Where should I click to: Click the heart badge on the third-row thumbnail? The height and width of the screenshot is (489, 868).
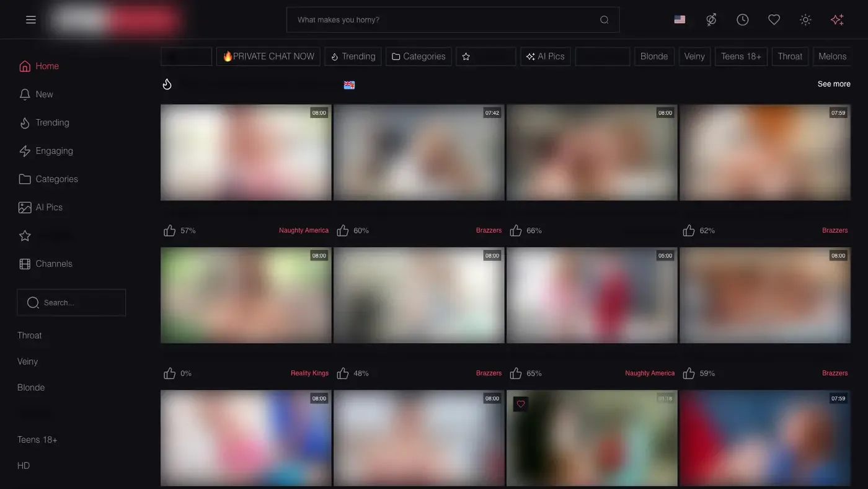tap(521, 404)
